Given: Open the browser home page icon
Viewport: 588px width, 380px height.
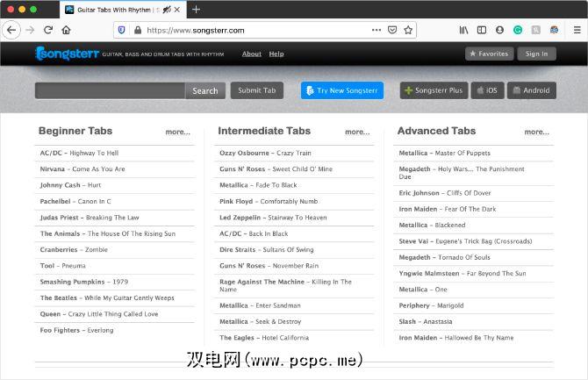Looking at the screenshot, I should point(66,30).
